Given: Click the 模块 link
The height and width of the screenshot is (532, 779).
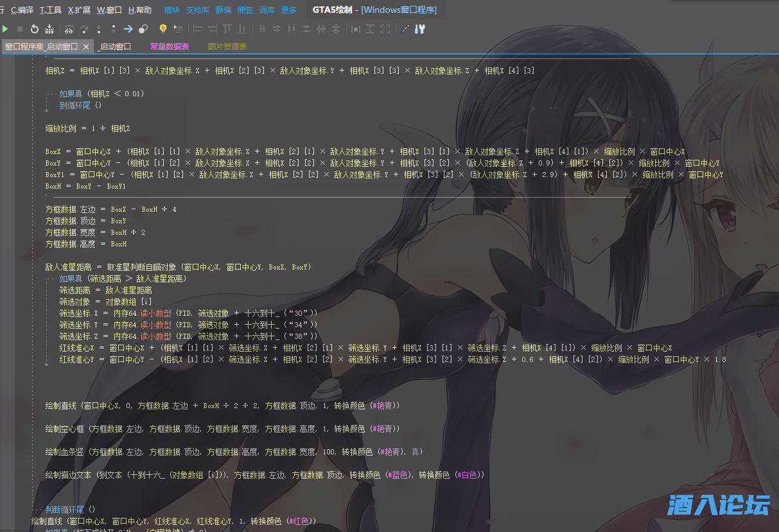Looking at the screenshot, I should (x=172, y=10).
